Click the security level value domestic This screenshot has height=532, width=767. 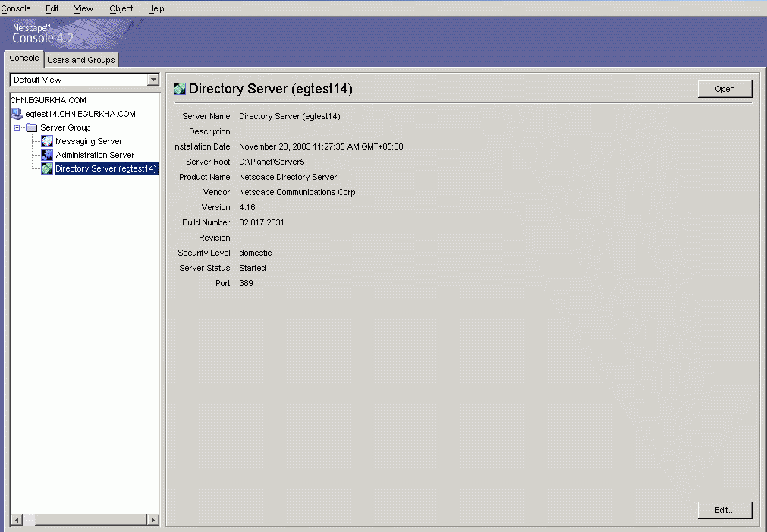pos(256,253)
